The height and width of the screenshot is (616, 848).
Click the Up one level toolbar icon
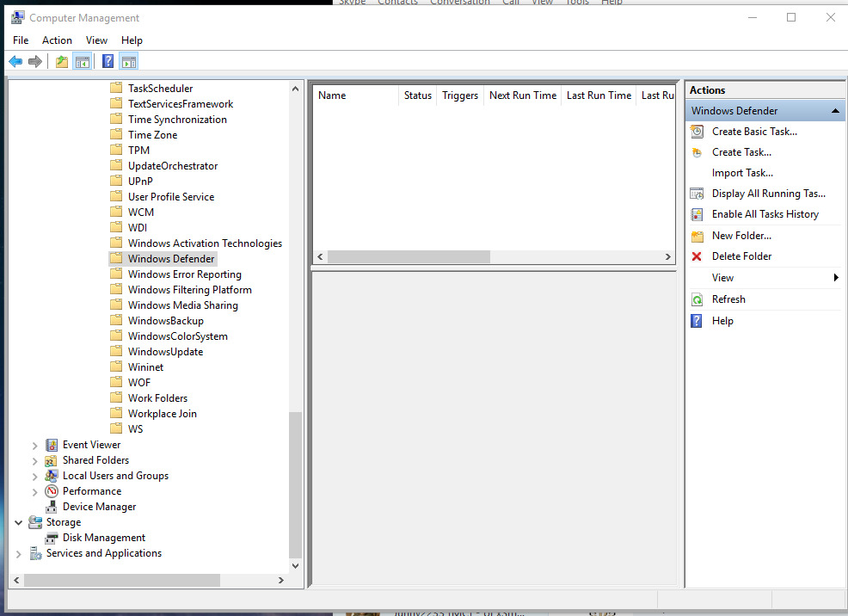tap(62, 62)
